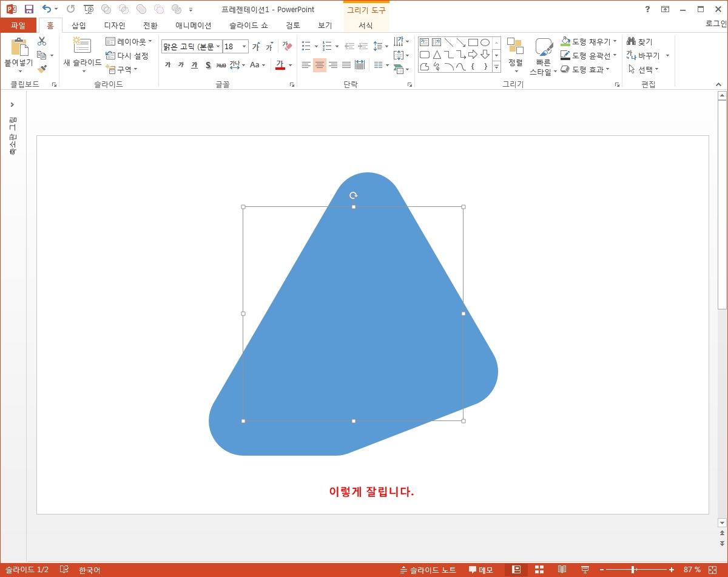Set Align Right paragraph alignment
This screenshot has height=577, width=728.
tap(333, 65)
